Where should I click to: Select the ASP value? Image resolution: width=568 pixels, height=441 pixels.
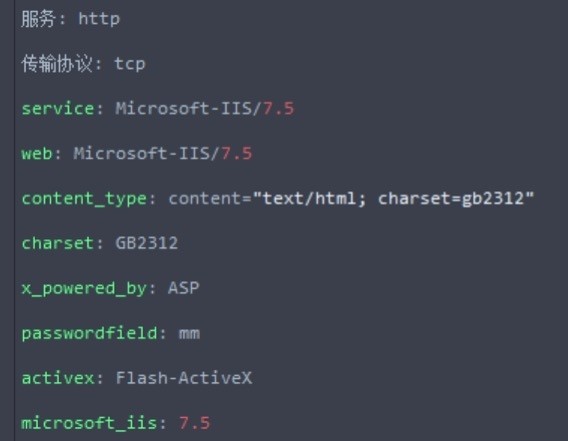pos(183,288)
